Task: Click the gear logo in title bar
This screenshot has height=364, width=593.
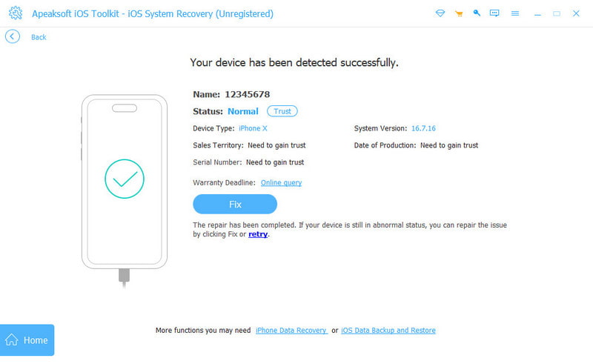Action: (16, 13)
